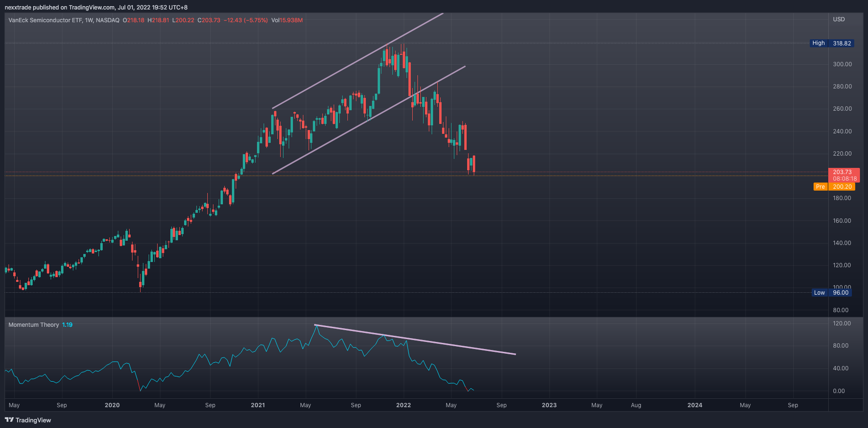
Task: Click the 2023 time axis label
Action: click(x=549, y=405)
